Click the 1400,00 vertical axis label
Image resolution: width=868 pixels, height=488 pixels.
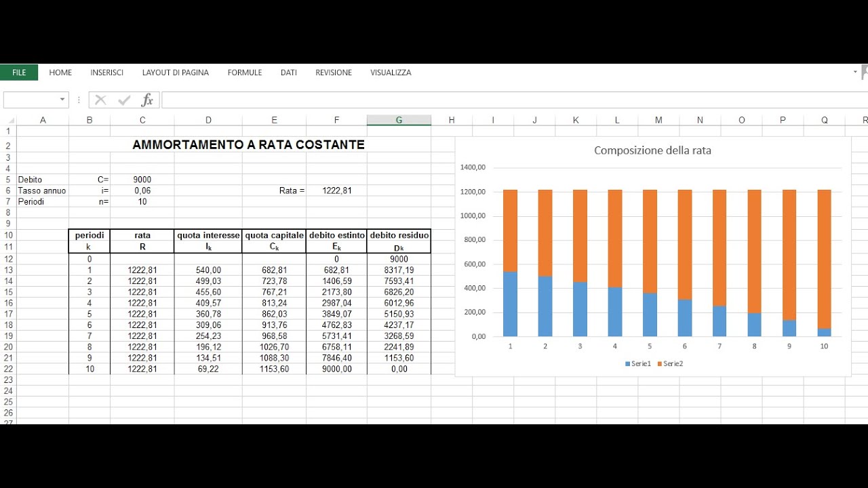(473, 167)
